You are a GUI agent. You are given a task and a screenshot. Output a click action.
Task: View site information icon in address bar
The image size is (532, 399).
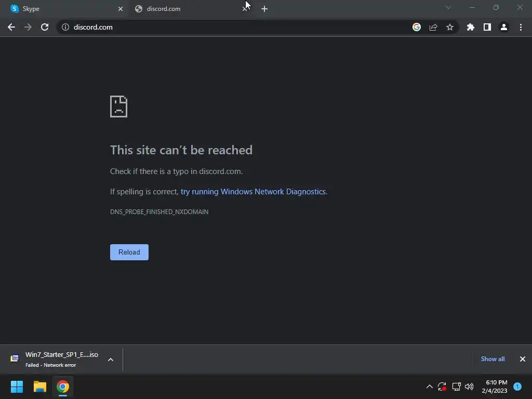tap(65, 27)
